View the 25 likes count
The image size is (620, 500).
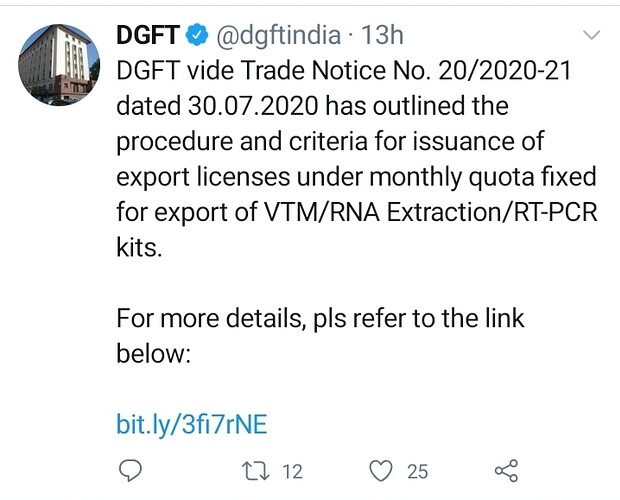point(418,472)
